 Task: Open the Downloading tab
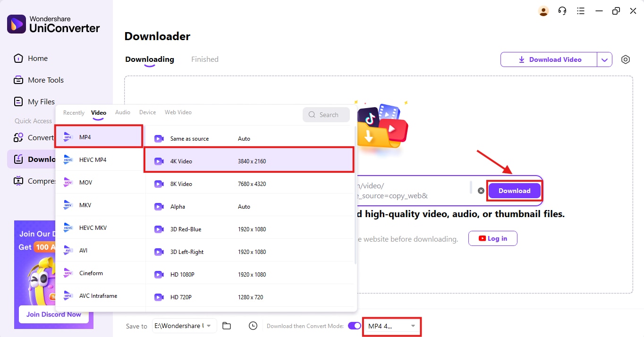point(150,59)
